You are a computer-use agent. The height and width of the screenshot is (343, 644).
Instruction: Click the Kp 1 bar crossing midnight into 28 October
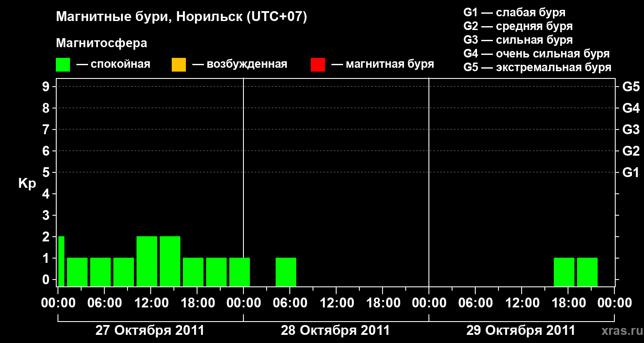(240, 272)
